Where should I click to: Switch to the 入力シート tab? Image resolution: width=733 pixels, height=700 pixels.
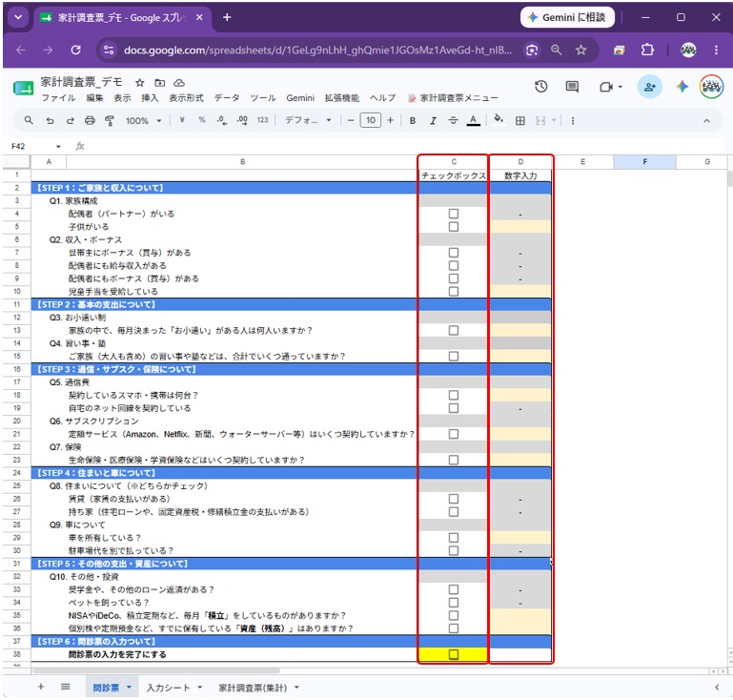pos(168,688)
